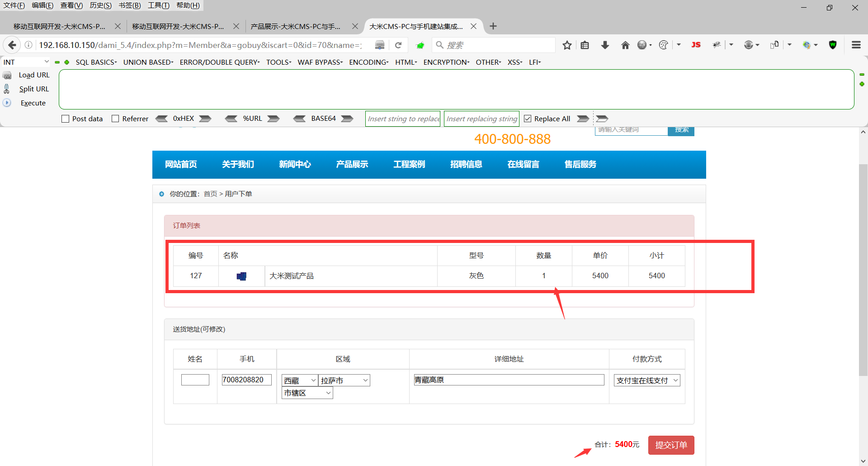This screenshot has height=466, width=868.
Task: Open the 在线留言 navigation link
Action: coord(524,164)
